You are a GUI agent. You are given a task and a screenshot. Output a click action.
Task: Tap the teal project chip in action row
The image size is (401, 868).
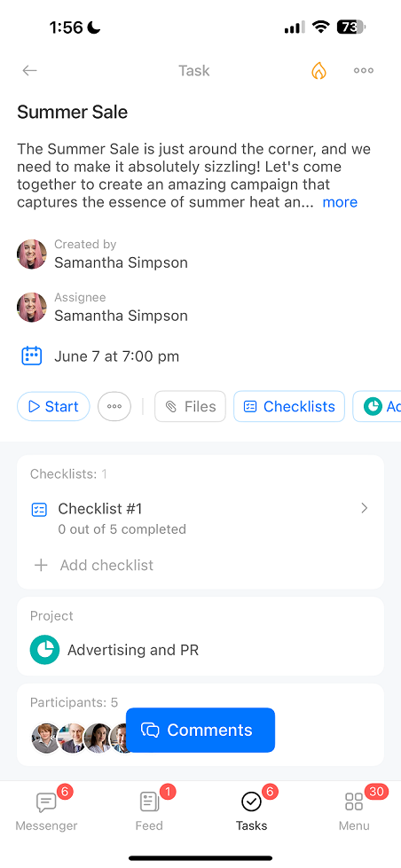[x=377, y=406]
